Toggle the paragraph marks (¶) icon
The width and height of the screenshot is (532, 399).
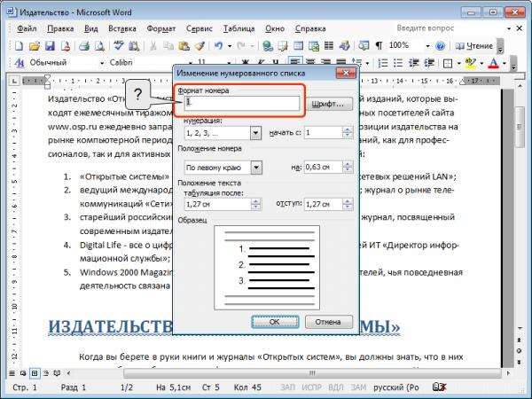[379, 46]
